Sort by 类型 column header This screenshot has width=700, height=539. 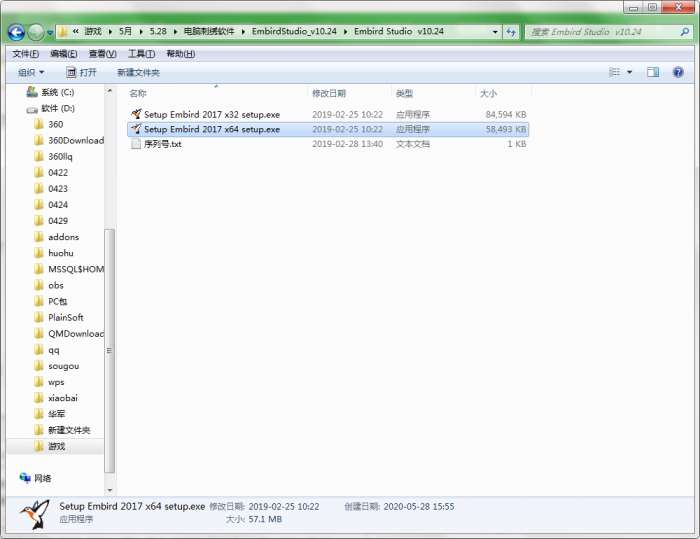(x=404, y=93)
